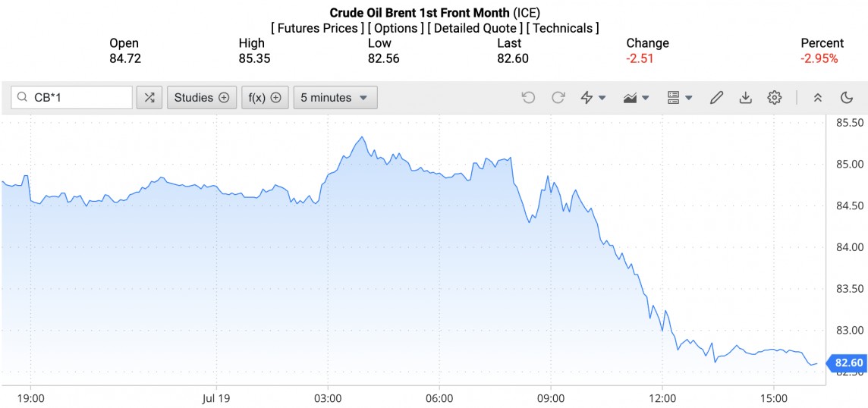
Task: Toggle dark mode moon icon
Action: (x=847, y=98)
